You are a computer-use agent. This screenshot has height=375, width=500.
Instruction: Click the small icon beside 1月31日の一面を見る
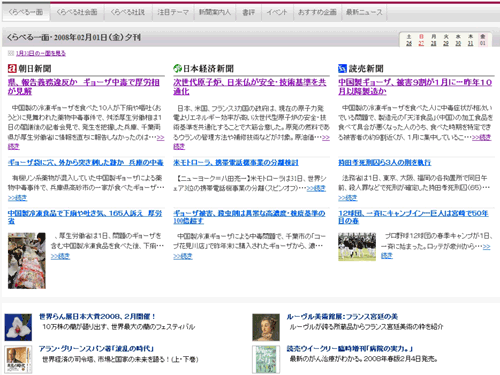(11, 53)
